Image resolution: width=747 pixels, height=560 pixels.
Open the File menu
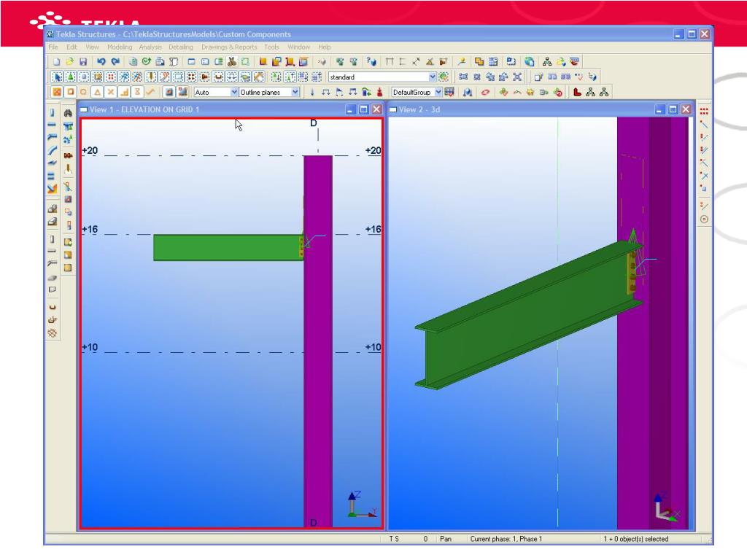tap(53, 47)
